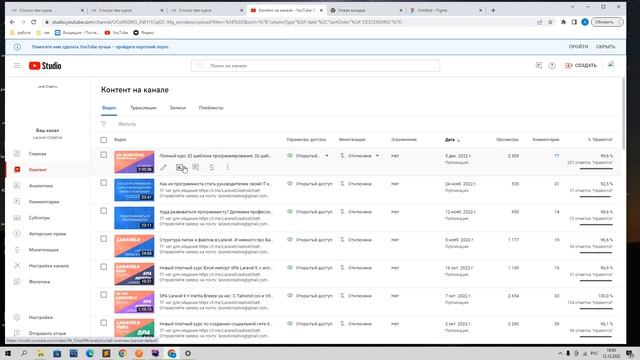Open Настройка канала in the sidebar
640x360 pixels.
click(x=49, y=266)
